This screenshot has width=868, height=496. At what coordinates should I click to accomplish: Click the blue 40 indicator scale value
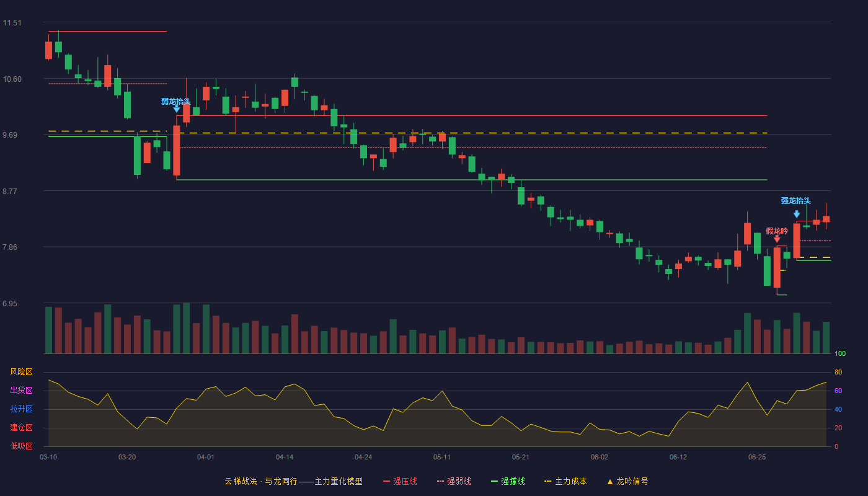pyautogui.click(x=838, y=409)
